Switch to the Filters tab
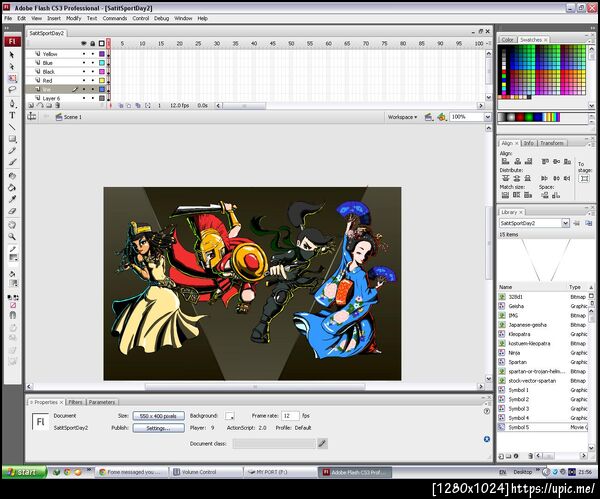Screen dimensions: 600x499 75,402
